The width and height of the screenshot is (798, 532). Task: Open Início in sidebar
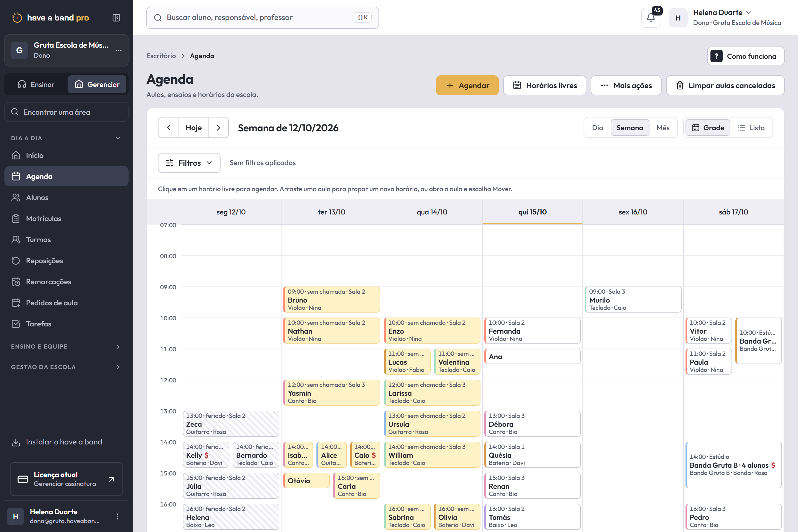[66, 155]
